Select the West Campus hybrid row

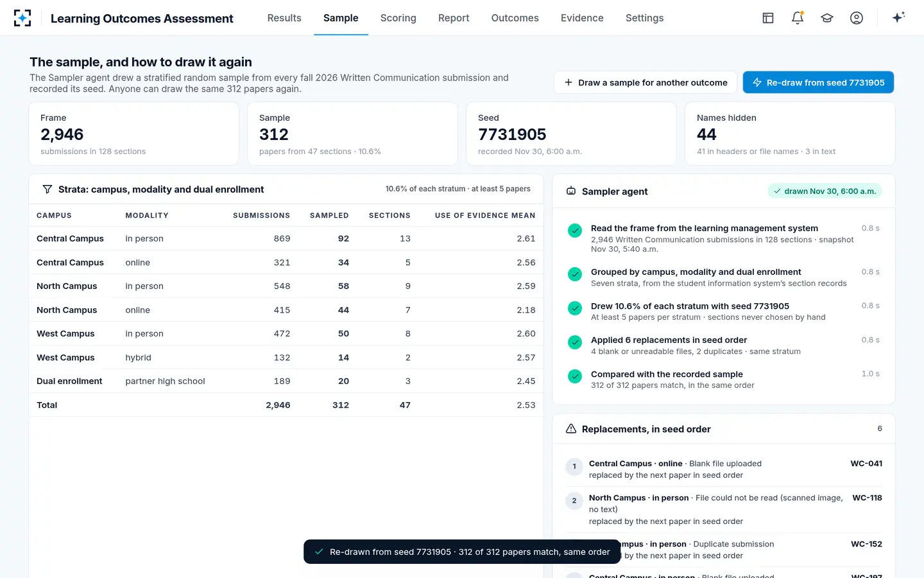point(286,357)
